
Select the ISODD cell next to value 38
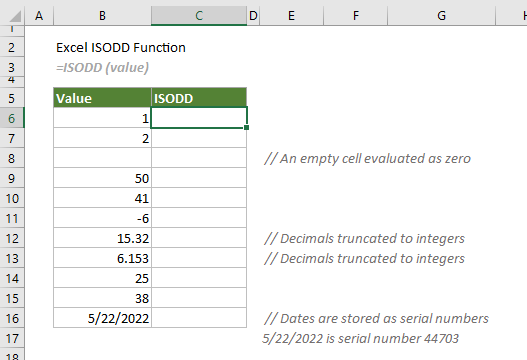(199, 298)
